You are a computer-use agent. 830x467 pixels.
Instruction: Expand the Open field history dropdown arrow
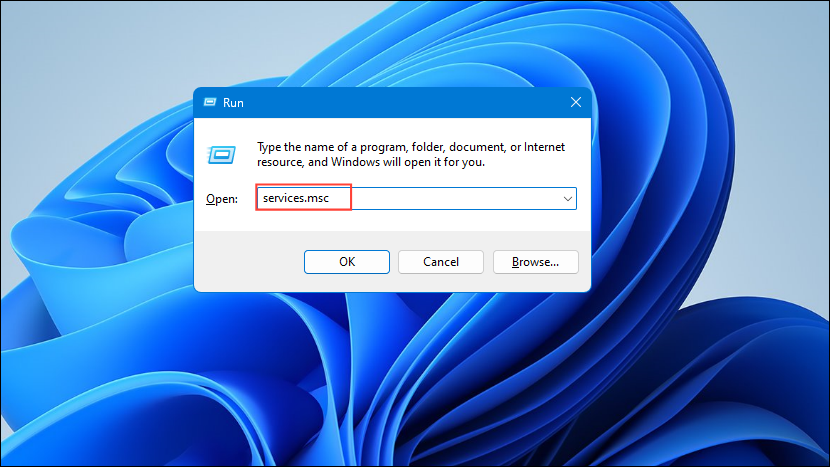click(x=567, y=199)
